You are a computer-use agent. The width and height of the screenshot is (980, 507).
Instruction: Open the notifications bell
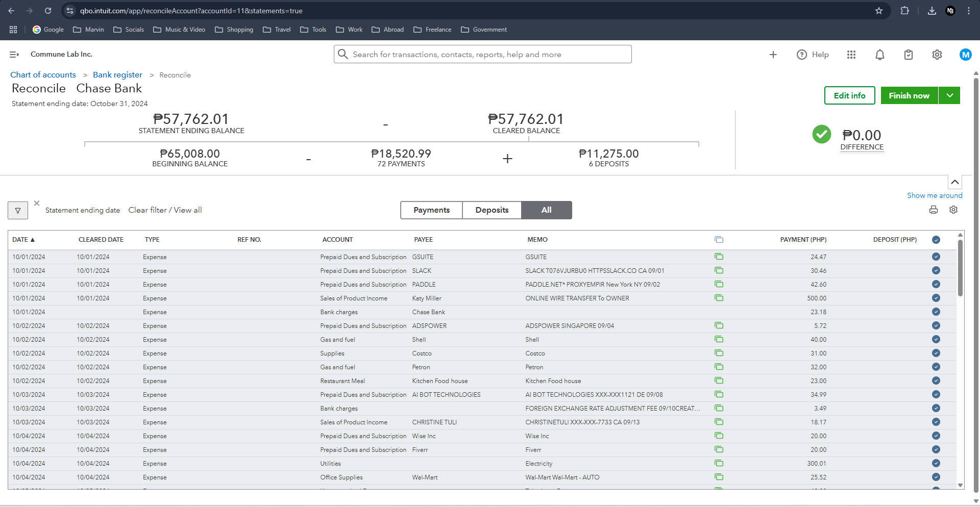879,55
